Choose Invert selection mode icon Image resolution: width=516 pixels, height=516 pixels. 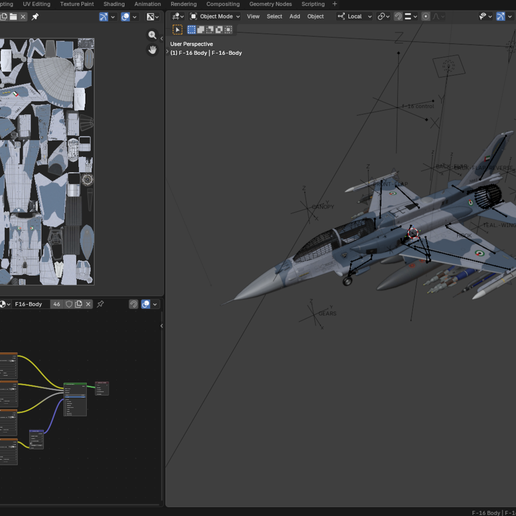(219, 30)
